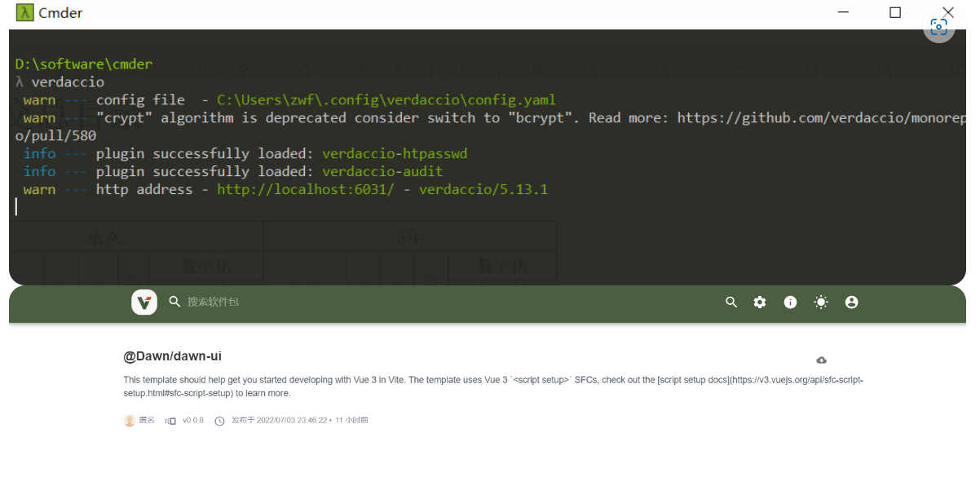
Task: Click the Cmder lambda icon in title bar
Action: click(25, 12)
